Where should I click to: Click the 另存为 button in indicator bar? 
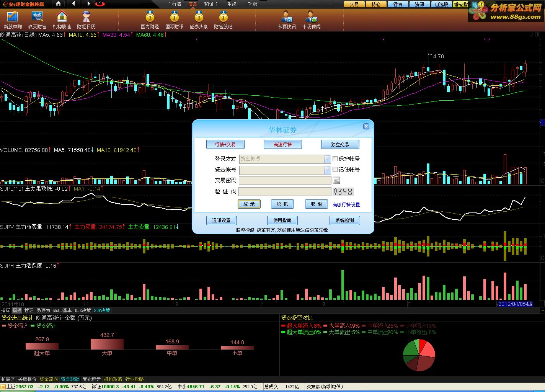coord(43,310)
